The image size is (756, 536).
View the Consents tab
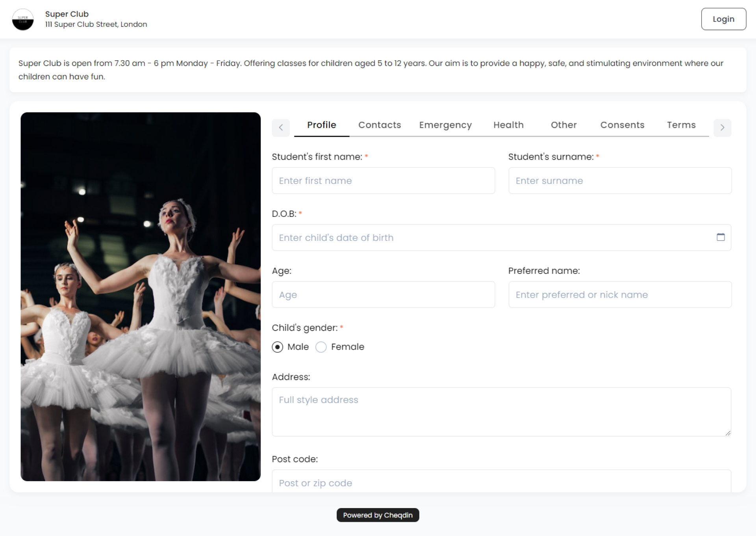coord(622,125)
